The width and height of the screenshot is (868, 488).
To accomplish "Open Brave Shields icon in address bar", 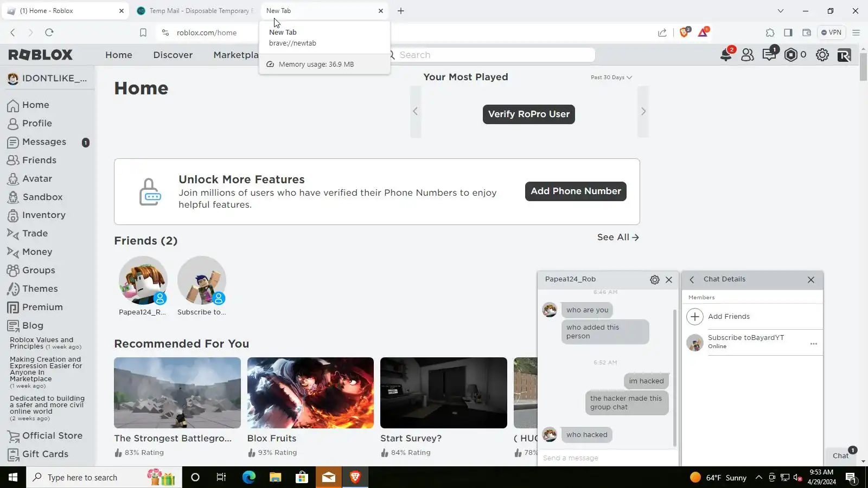I will (x=684, y=33).
